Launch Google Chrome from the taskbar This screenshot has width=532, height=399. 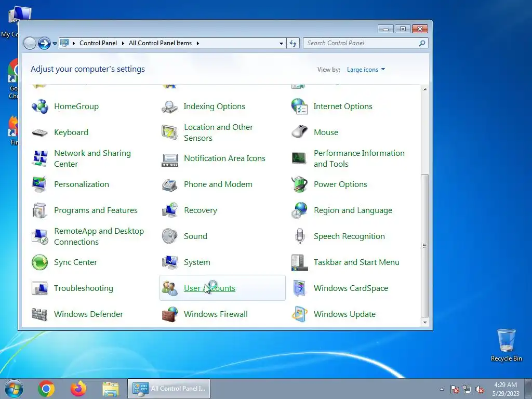(x=46, y=389)
